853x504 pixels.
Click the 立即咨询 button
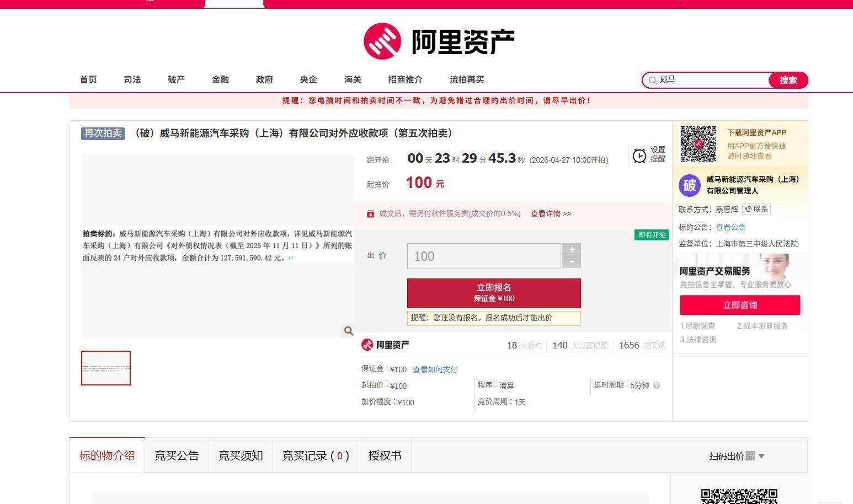coord(740,305)
